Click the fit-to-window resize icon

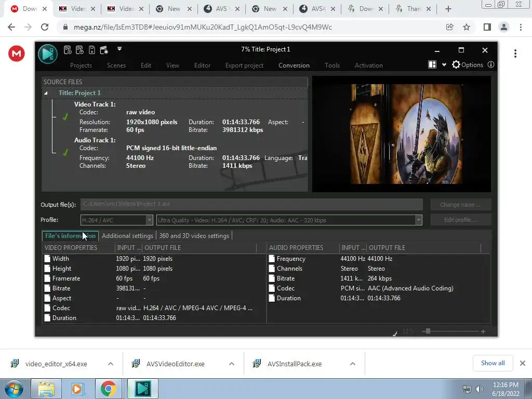click(395, 334)
